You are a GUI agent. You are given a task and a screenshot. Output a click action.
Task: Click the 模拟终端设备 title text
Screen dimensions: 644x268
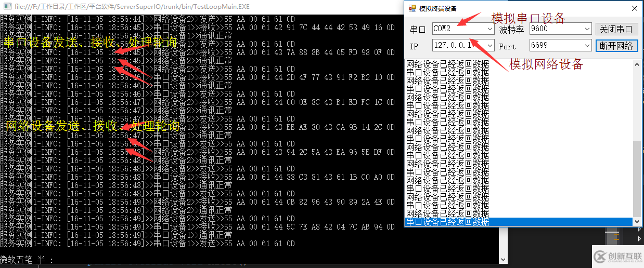tap(438, 9)
